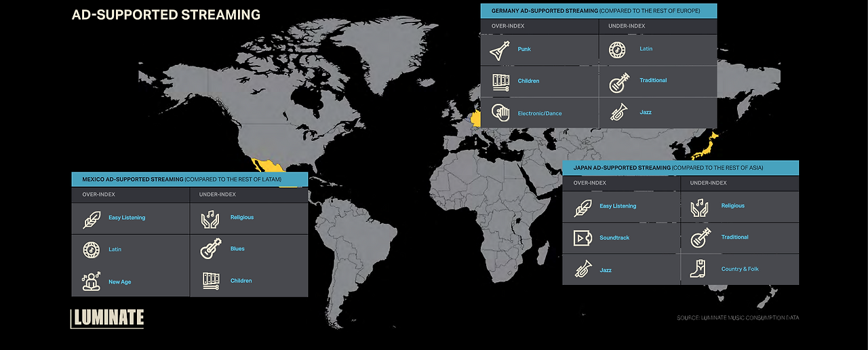This screenshot has height=350, width=868.
Task: Click the Easy Listening feather icon in Mexico panel
Action: click(x=91, y=218)
